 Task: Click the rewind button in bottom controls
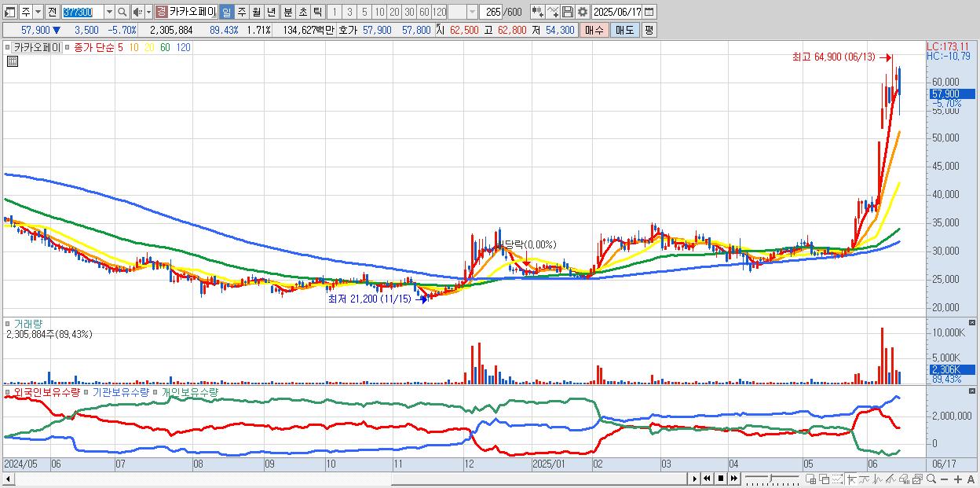pyautogui.click(x=707, y=479)
